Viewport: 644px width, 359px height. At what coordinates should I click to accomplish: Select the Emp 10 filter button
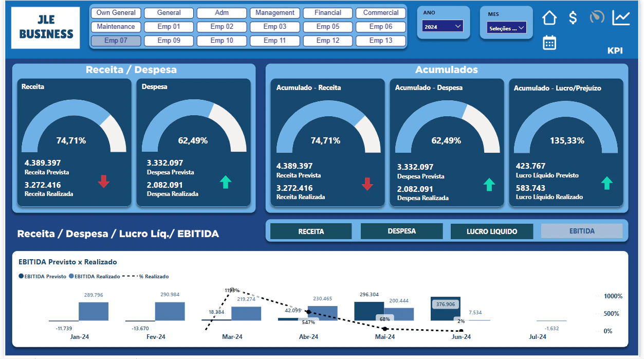[222, 41]
